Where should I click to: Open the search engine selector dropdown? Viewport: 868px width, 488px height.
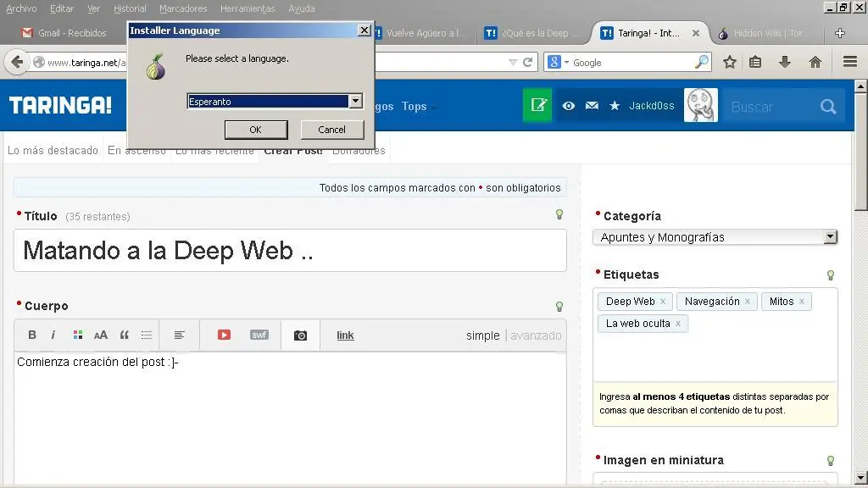point(558,62)
